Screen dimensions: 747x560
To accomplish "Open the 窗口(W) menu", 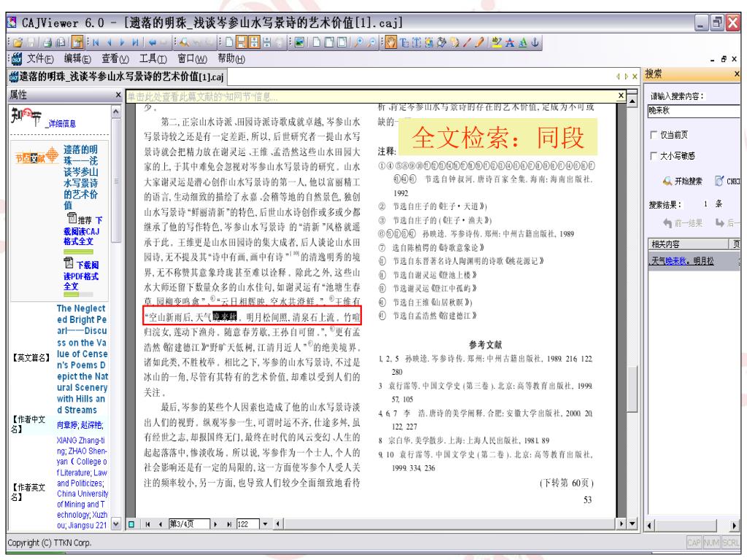I will pos(192,58).
